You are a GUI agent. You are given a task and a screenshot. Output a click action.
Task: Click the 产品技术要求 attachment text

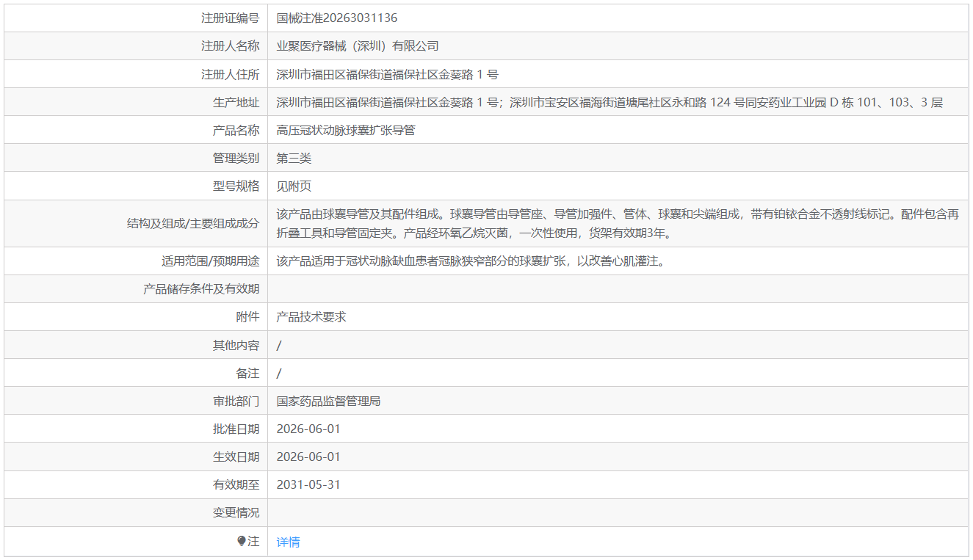click(x=311, y=317)
